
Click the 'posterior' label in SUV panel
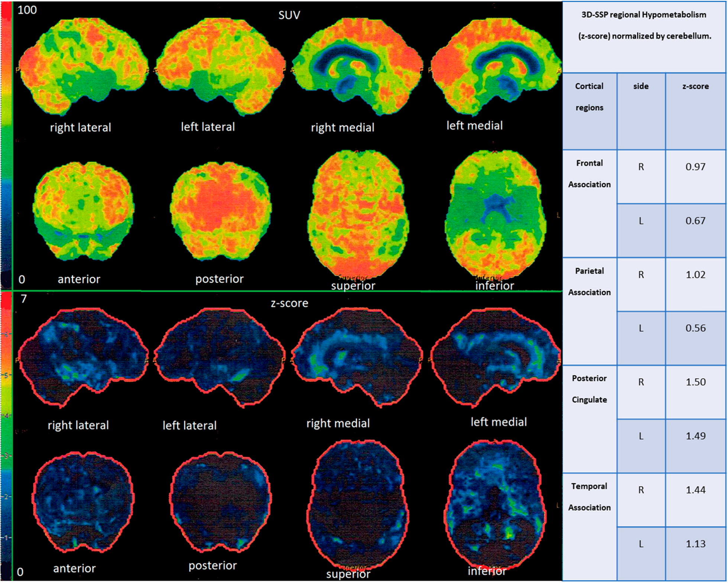click(219, 279)
